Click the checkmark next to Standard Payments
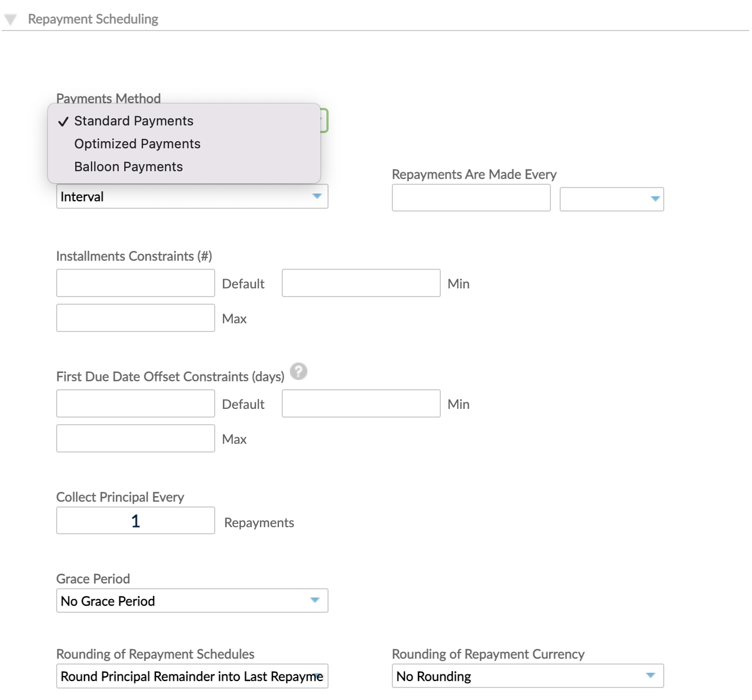Image resolution: width=752 pixels, height=700 pixels. (63, 121)
